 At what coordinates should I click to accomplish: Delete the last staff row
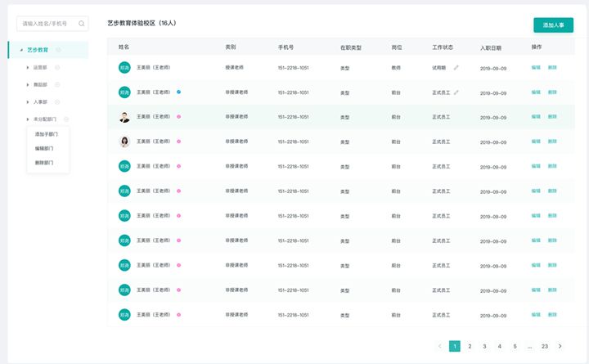552,314
